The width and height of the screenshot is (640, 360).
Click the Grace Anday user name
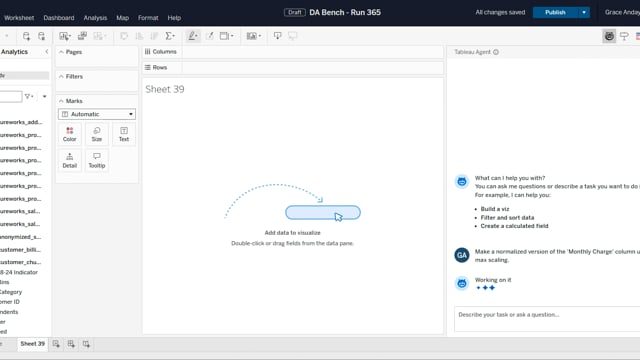pyautogui.click(x=622, y=12)
